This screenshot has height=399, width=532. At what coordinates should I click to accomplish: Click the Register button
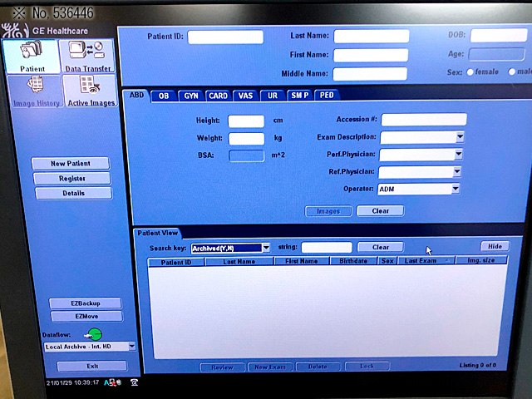tap(72, 179)
